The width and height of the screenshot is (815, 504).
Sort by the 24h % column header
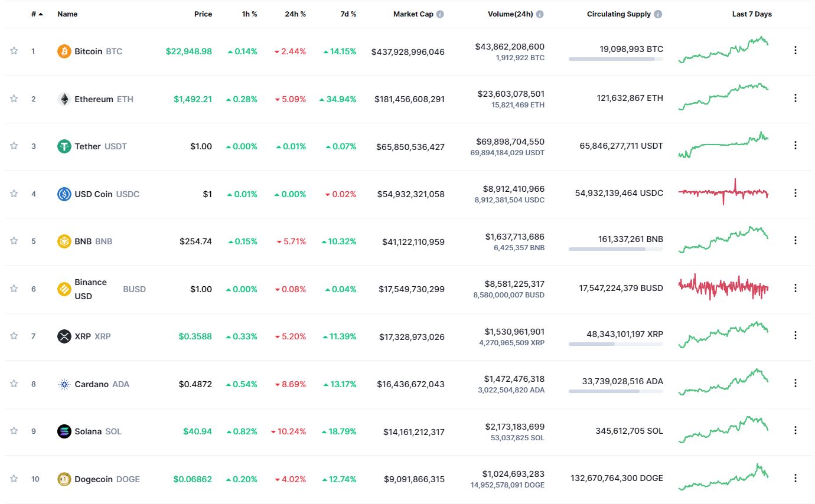click(x=295, y=14)
